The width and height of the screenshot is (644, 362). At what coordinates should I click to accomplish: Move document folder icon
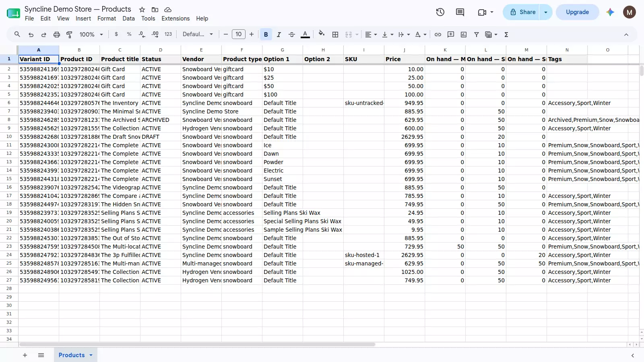pos(155,9)
